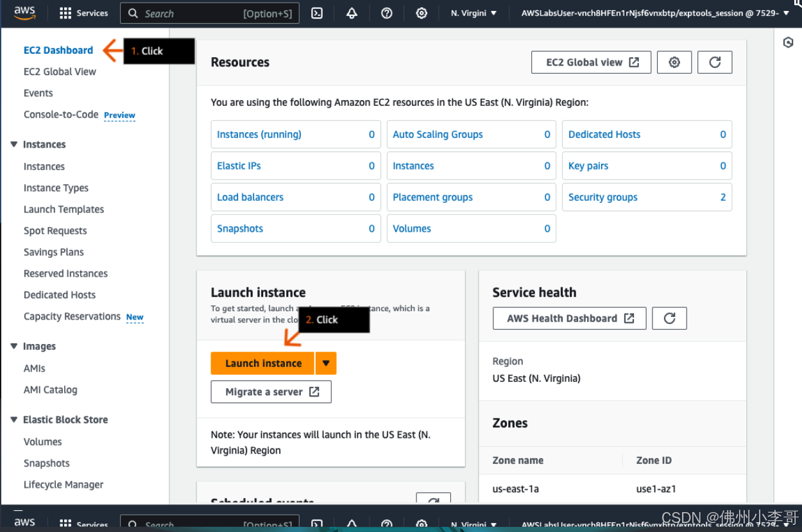Open AMIs in sidebar
Screen dimensions: 802x532
[x=35, y=368]
